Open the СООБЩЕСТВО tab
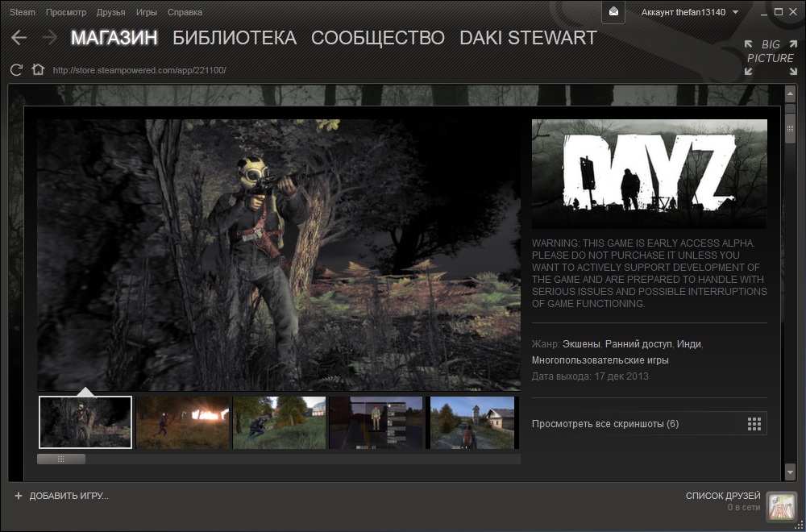The image size is (806, 532). click(x=377, y=38)
